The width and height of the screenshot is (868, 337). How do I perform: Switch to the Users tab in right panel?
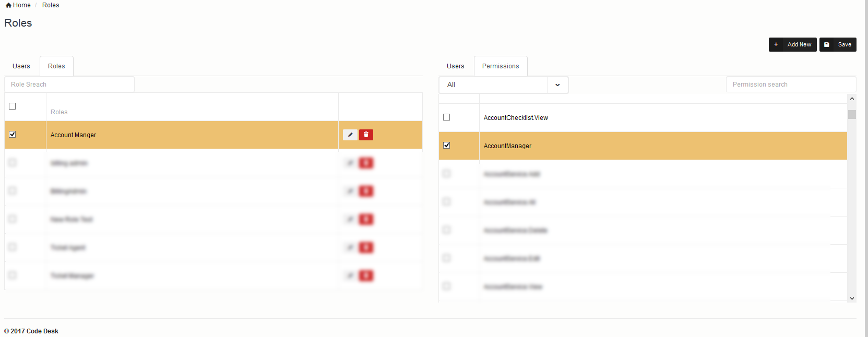tap(455, 66)
